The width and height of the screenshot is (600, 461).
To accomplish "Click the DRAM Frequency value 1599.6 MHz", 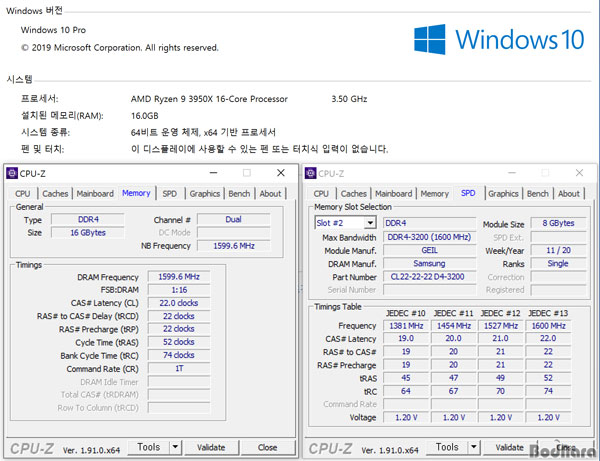I will (179, 277).
